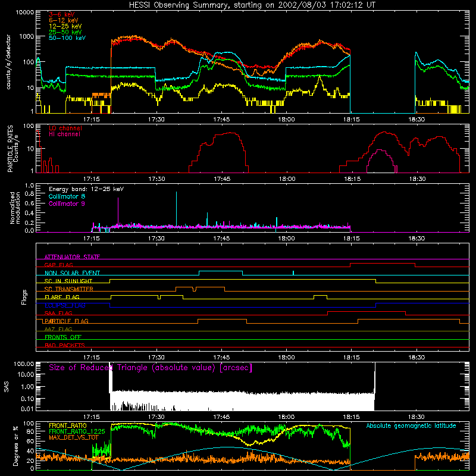Click the HESSI Observing Summary title text
The width and height of the screenshot is (476, 476).
coord(252,5)
